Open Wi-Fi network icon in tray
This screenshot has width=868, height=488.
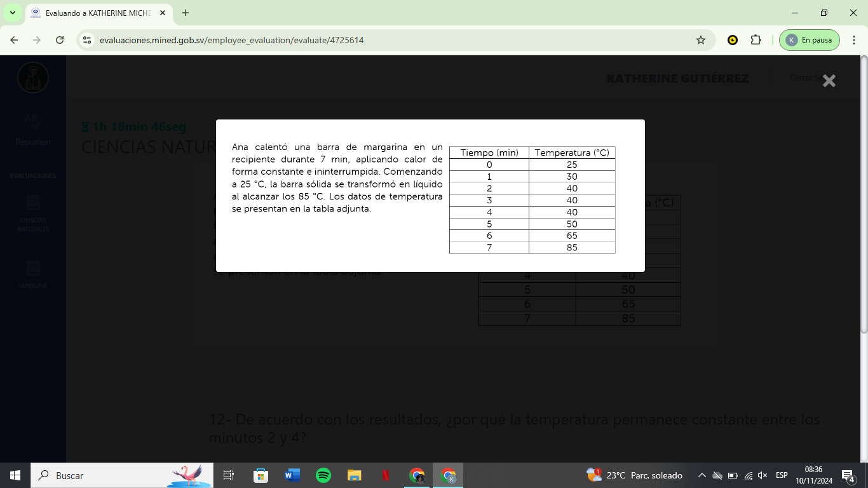coord(749,475)
